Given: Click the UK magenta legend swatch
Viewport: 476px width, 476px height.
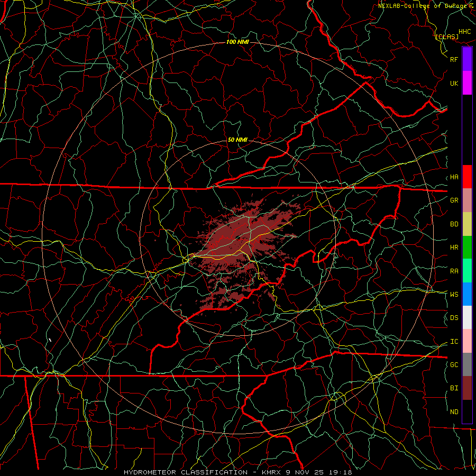Looking at the screenshot, I should click(467, 83).
